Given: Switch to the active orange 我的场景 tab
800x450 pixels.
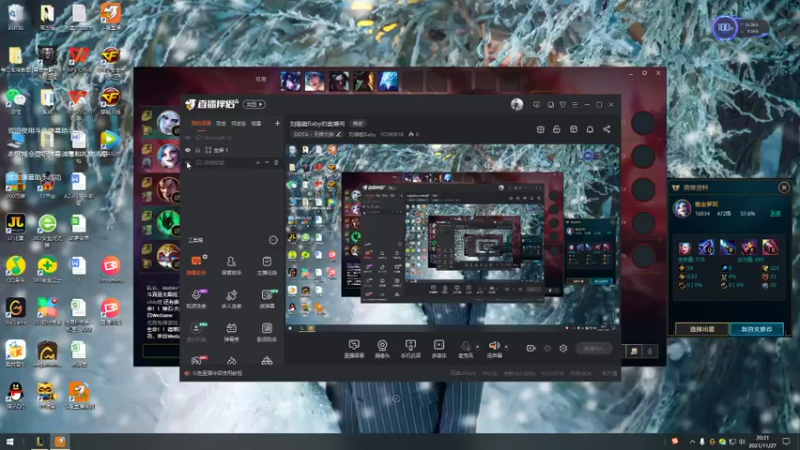Looking at the screenshot, I should coord(201,123).
